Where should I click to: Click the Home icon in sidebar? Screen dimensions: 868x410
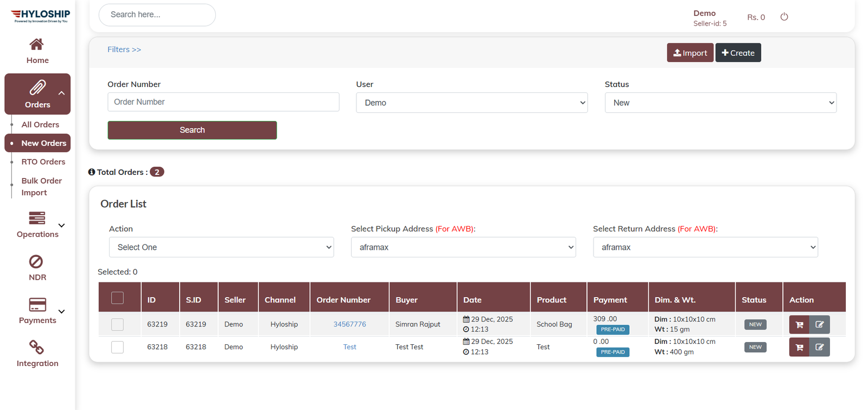pos(37,44)
